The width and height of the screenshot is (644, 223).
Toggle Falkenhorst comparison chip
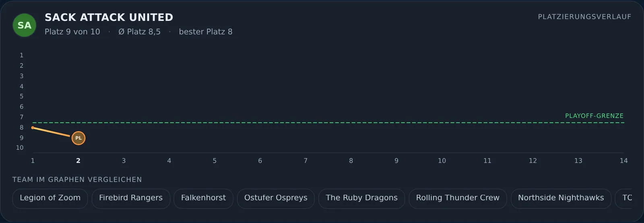(203, 198)
